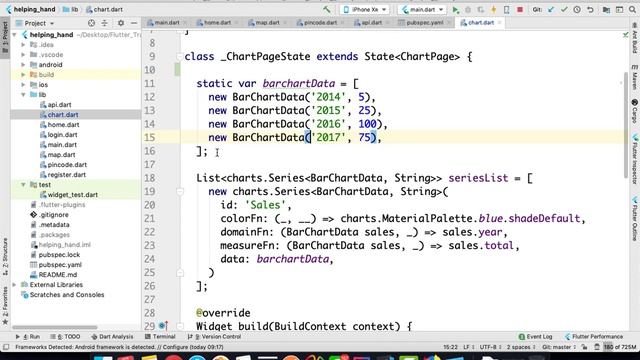Click the Search Everywhere magnifier icon

pyautogui.click(x=632, y=9)
